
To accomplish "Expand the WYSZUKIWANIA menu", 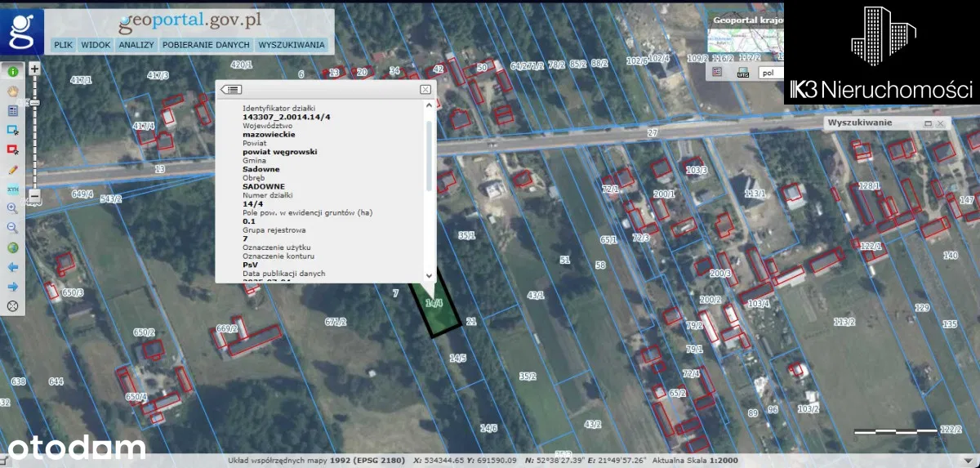I will click(x=292, y=45).
